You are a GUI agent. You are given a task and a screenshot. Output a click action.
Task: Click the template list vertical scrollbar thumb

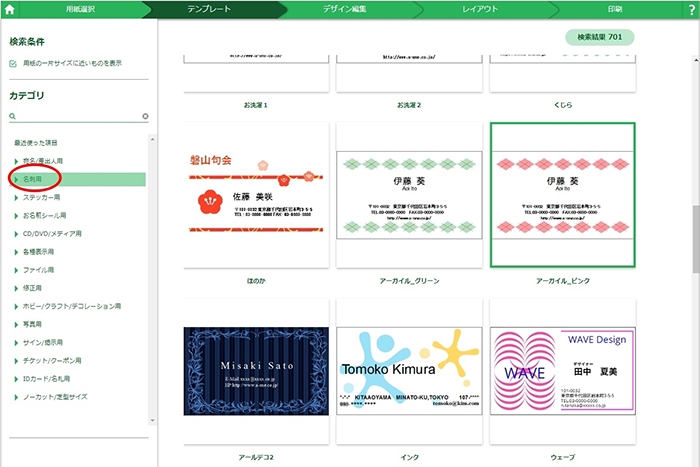click(696, 240)
